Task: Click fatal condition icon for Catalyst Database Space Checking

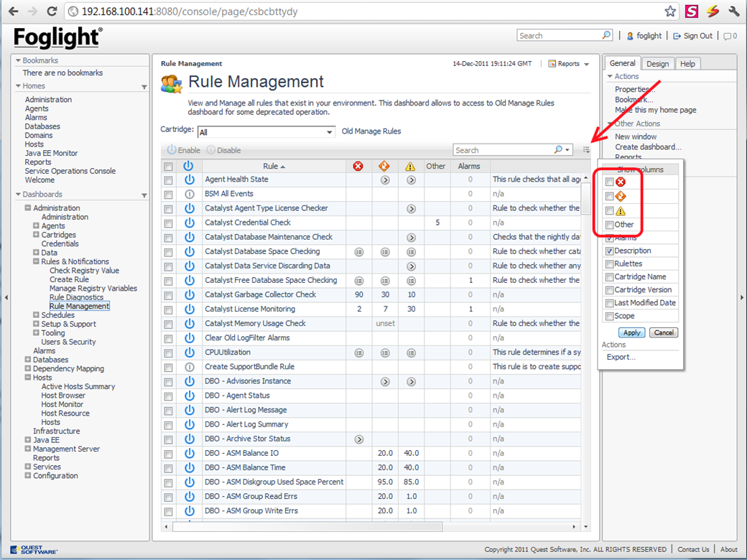Action: pyautogui.click(x=359, y=252)
